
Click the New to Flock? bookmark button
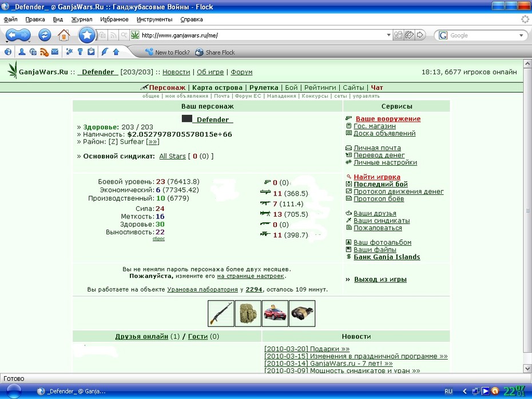pyautogui.click(x=167, y=52)
